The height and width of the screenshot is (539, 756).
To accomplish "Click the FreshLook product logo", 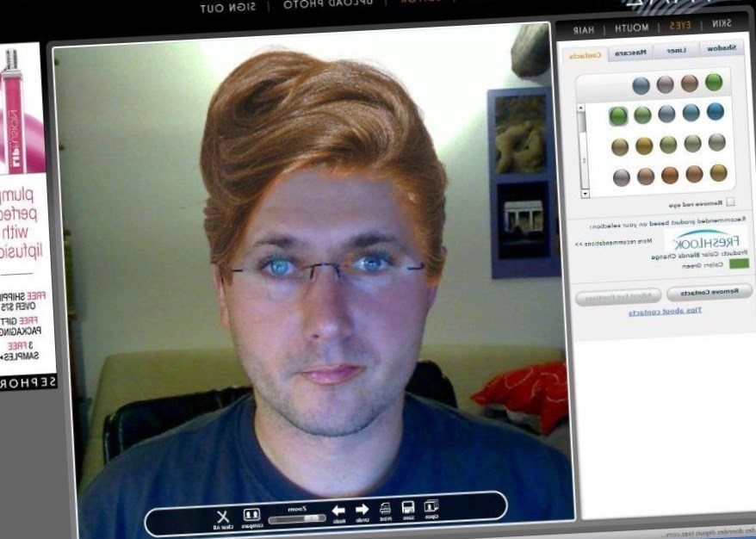I will (x=705, y=239).
